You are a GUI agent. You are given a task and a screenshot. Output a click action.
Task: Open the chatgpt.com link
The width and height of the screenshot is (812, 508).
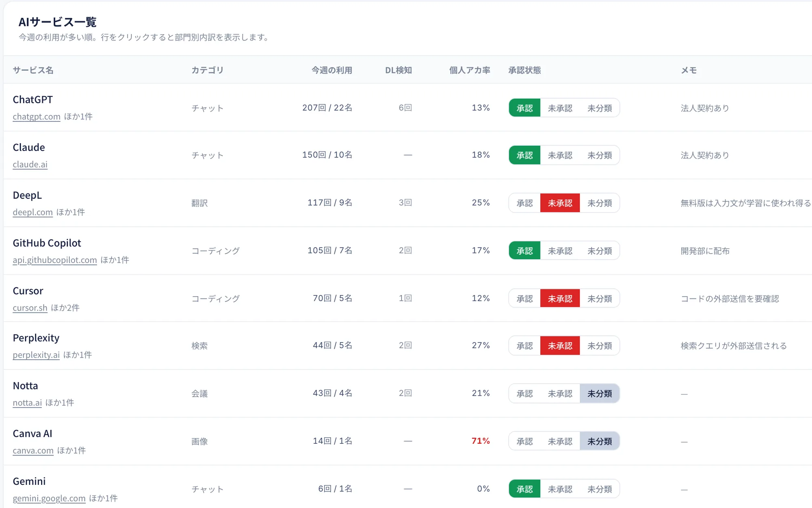pos(37,117)
